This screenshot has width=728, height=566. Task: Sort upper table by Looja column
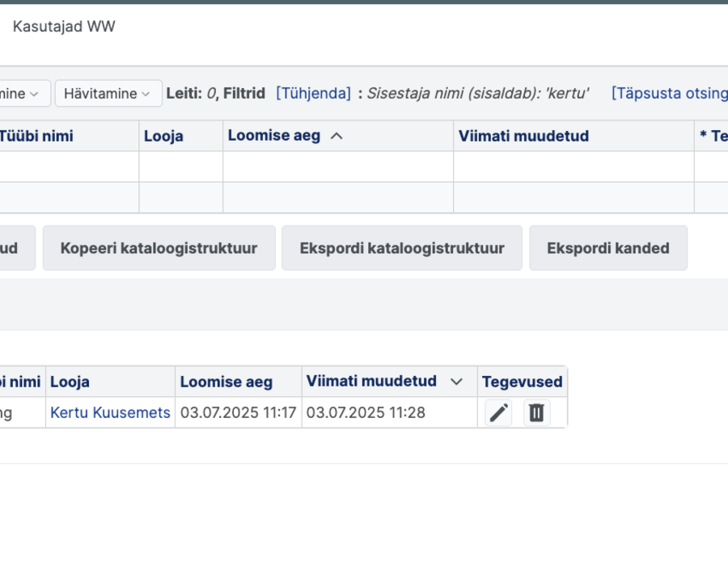click(x=163, y=136)
